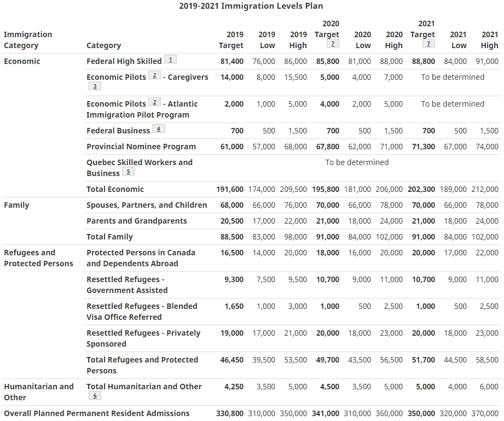Screen dimensions: 504x421
Task: Click the table title 2019-2021 Immigration Levels Plan
Action: (251, 6)
